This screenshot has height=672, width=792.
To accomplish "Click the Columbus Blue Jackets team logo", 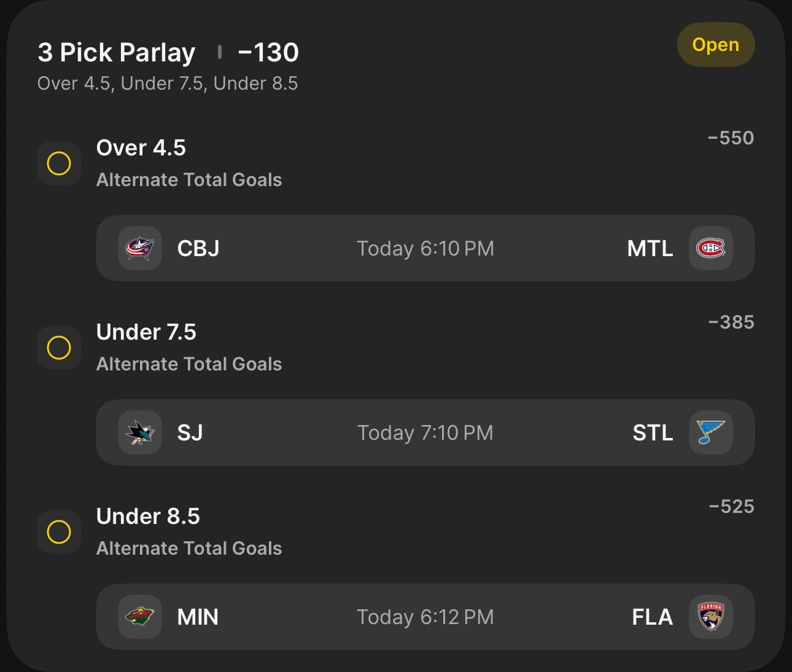I will point(140,248).
